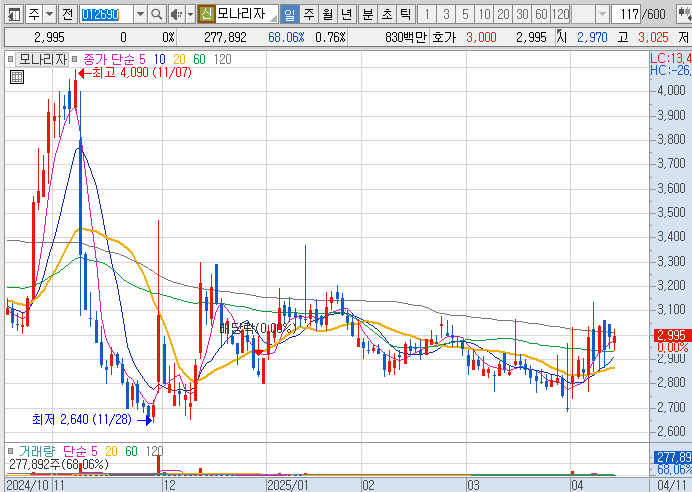Image resolution: width=692 pixels, height=492 pixels.
Task: Click small square marker before 모나리자 legend
Action: pyautogui.click(x=10, y=59)
